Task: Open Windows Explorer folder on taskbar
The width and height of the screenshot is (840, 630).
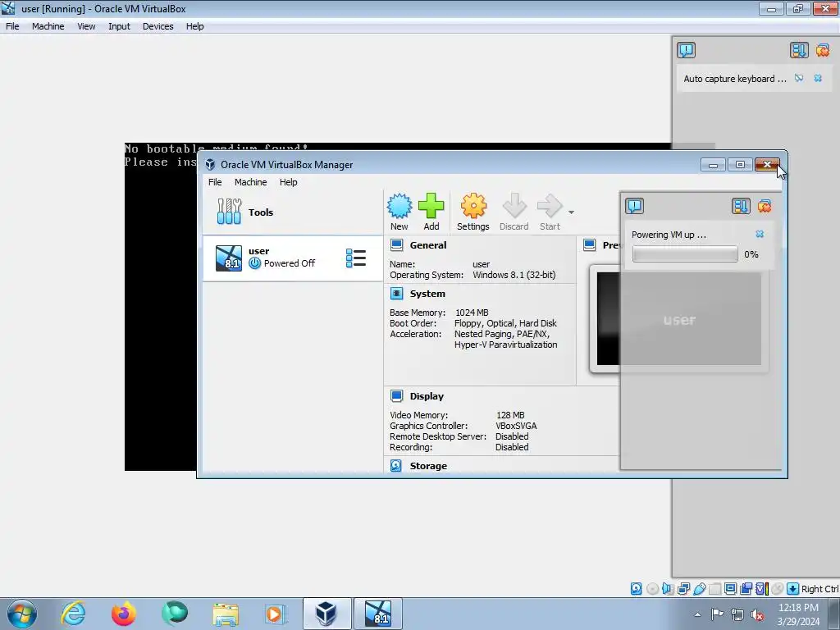Action: [x=226, y=614]
